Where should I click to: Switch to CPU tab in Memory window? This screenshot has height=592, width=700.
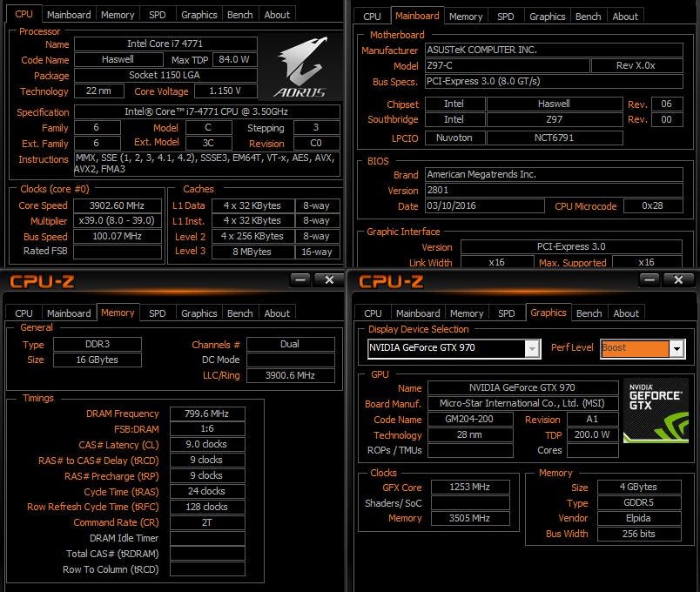coord(24,313)
